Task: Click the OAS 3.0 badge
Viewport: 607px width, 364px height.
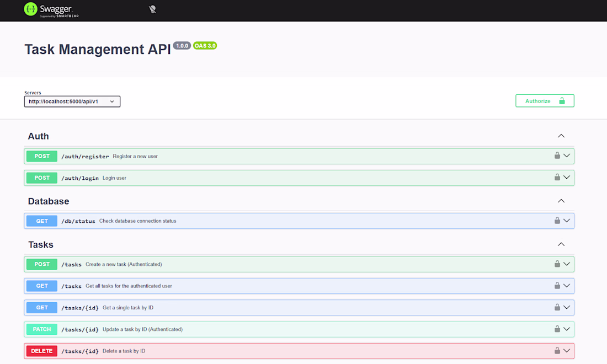Action: point(205,46)
